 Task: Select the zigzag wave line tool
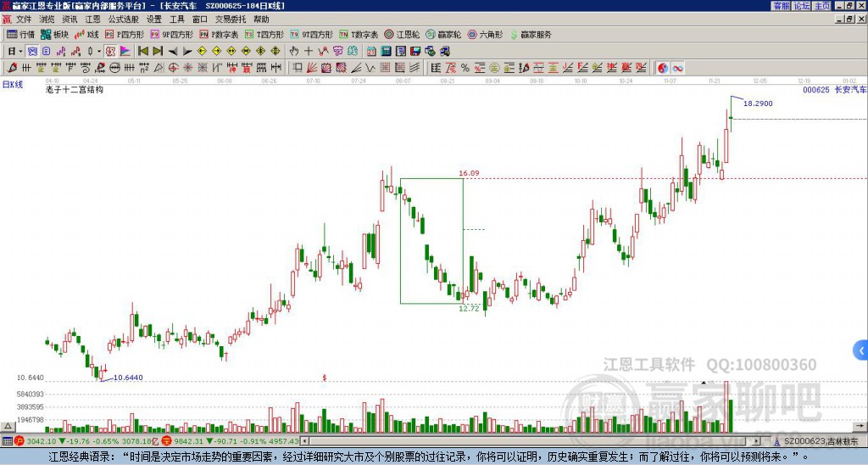click(370, 68)
